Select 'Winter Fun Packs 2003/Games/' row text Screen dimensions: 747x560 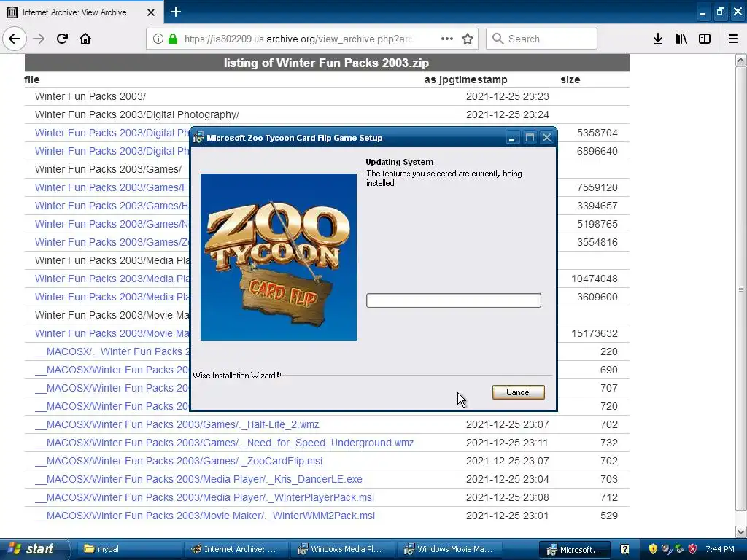tap(108, 169)
